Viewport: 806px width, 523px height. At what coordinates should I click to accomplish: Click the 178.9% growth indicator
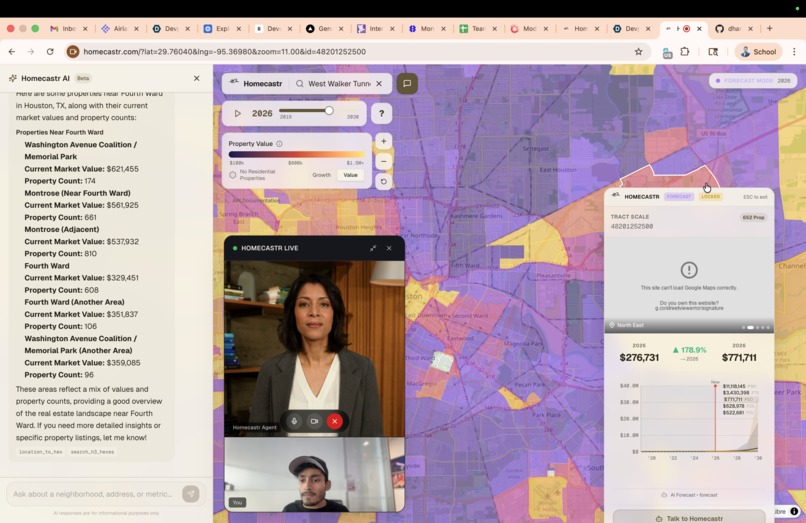(x=689, y=350)
